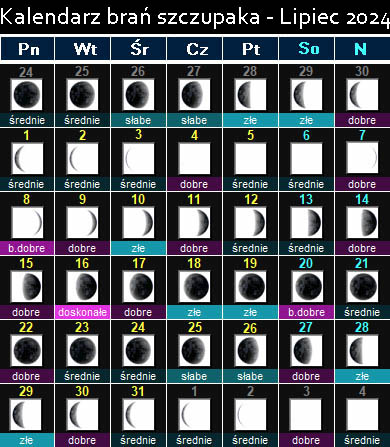Click the half moon icon for July 14
Screen dimensions: 390x447
(x=362, y=222)
